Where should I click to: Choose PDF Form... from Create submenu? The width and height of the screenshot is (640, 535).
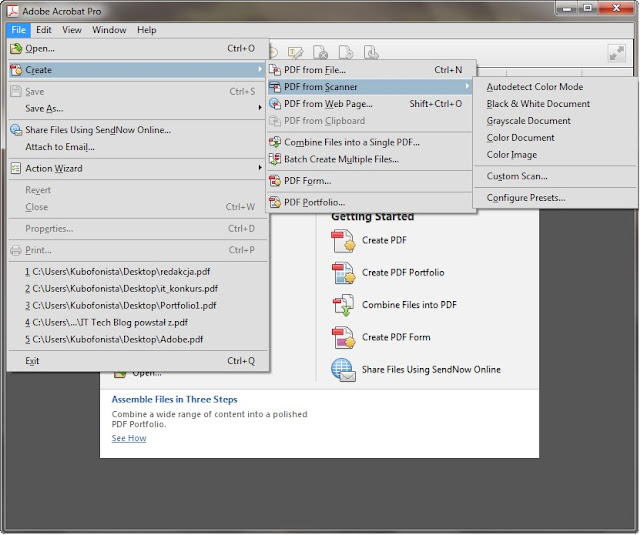click(371, 180)
